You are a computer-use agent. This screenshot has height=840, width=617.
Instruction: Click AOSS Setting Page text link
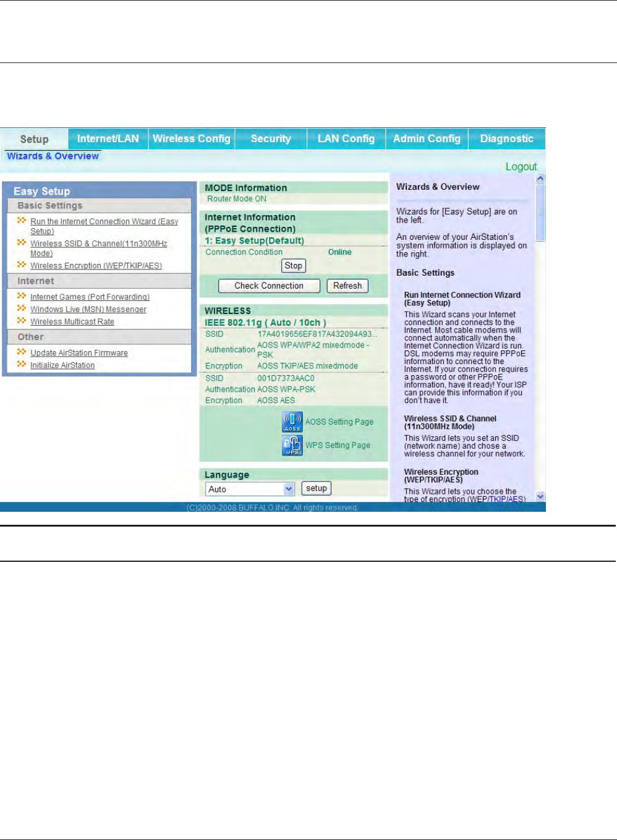click(x=339, y=422)
